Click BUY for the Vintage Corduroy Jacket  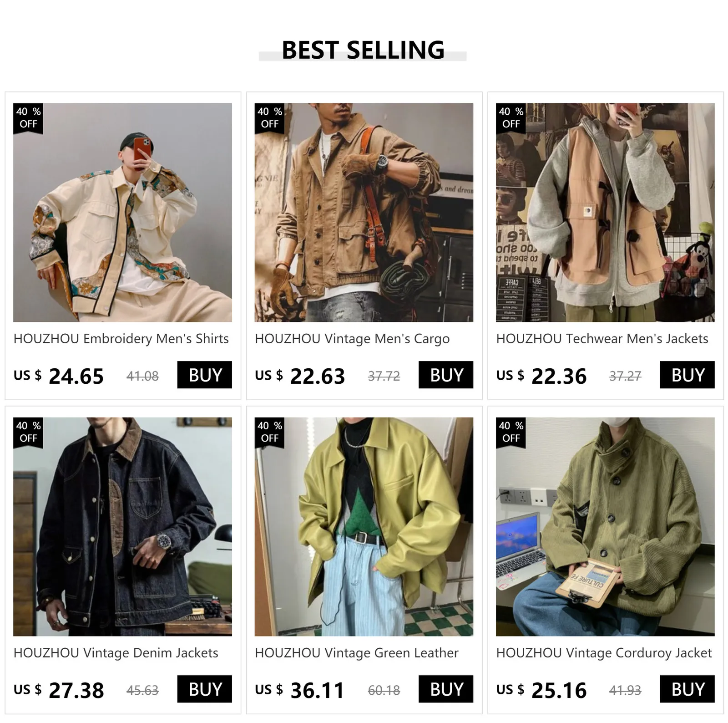pos(687,689)
